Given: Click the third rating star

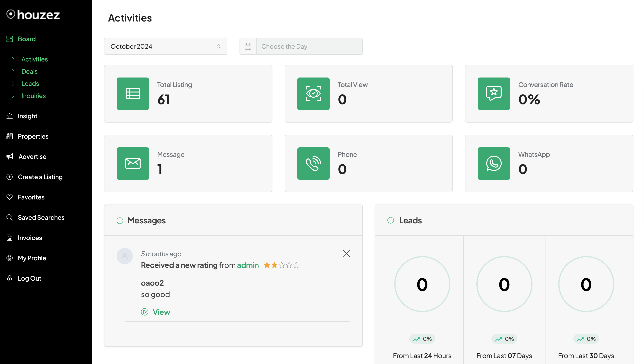Looking at the screenshot, I should click(282, 265).
